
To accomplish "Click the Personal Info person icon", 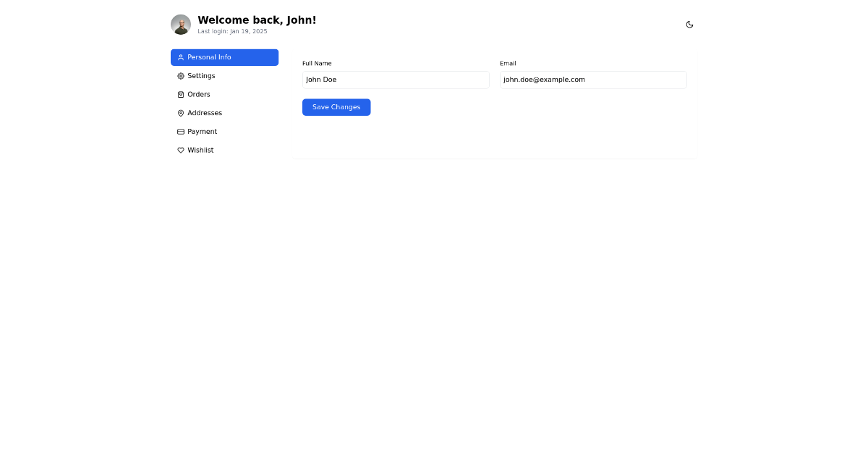I will (x=180, y=57).
